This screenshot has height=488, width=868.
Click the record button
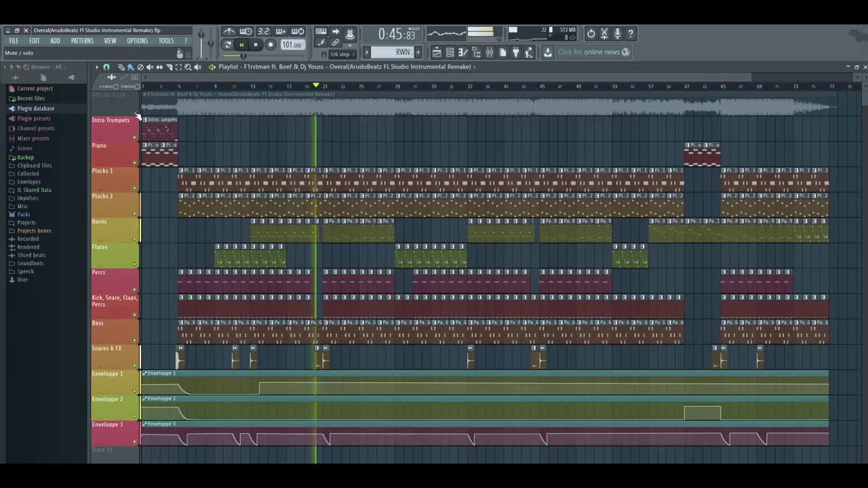(x=270, y=45)
